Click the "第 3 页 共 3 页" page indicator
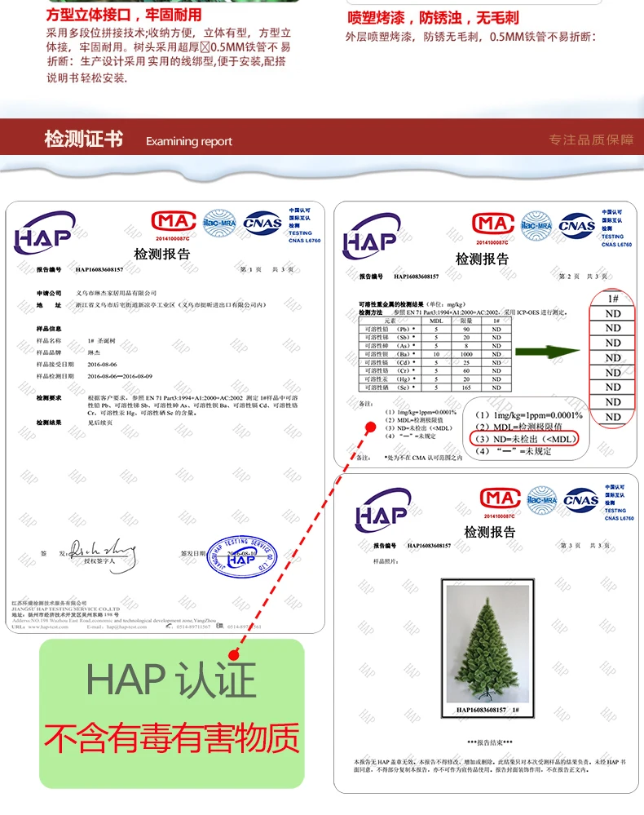This screenshot has width=644, height=815. pos(585,545)
